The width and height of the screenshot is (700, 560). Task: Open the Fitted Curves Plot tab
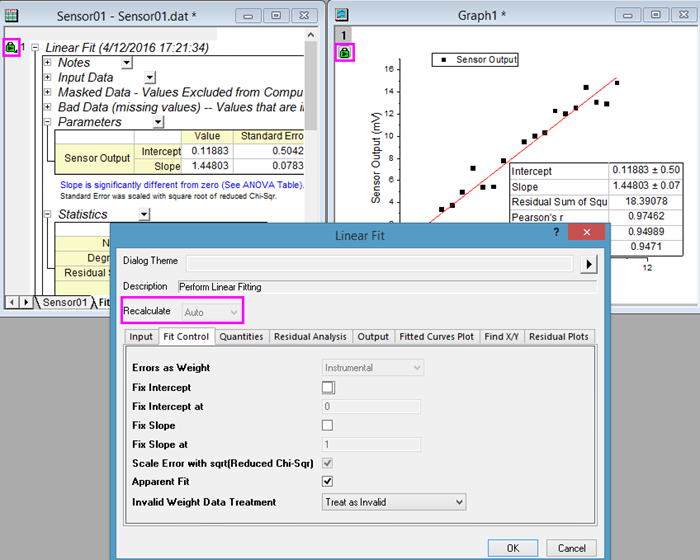click(x=438, y=337)
